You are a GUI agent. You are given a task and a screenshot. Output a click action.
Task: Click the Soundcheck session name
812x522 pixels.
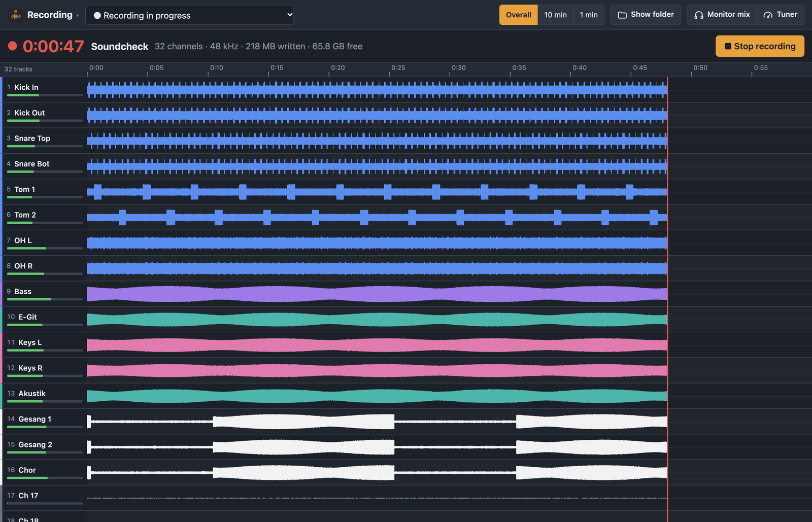click(x=120, y=46)
